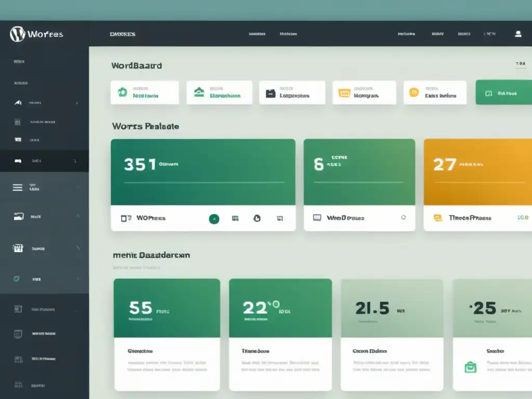Open the green 55 metrics card
Image resolution: width=532 pixels, height=399 pixels.
[167, 308]
